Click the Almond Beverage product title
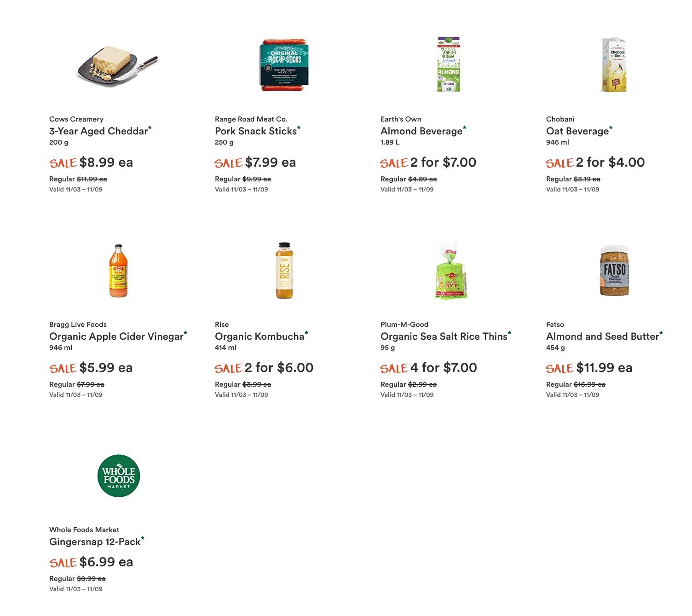The image size is (692, 616). [x=421, y=131]
